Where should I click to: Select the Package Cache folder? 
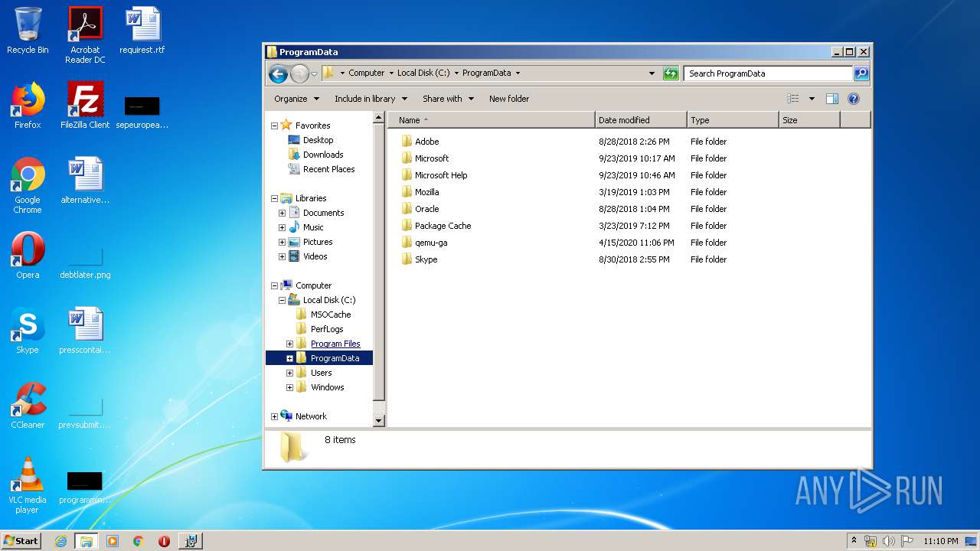click(x=443, y=226)
